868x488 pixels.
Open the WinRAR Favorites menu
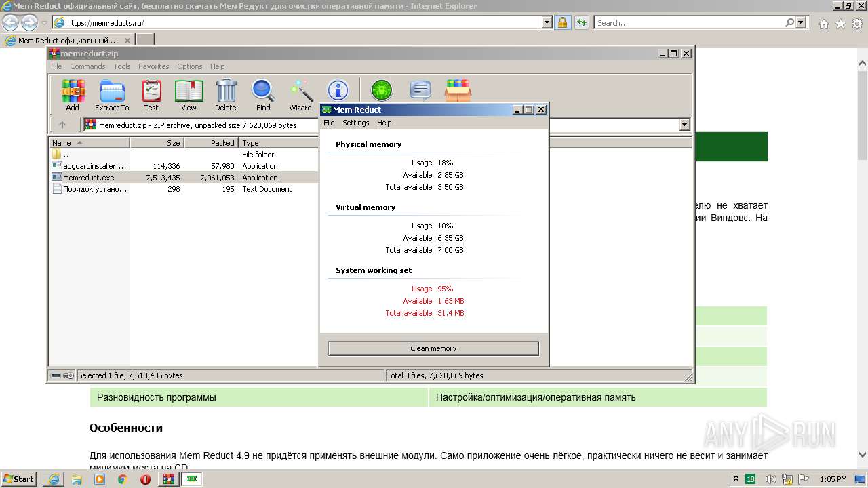coord(154,66)
